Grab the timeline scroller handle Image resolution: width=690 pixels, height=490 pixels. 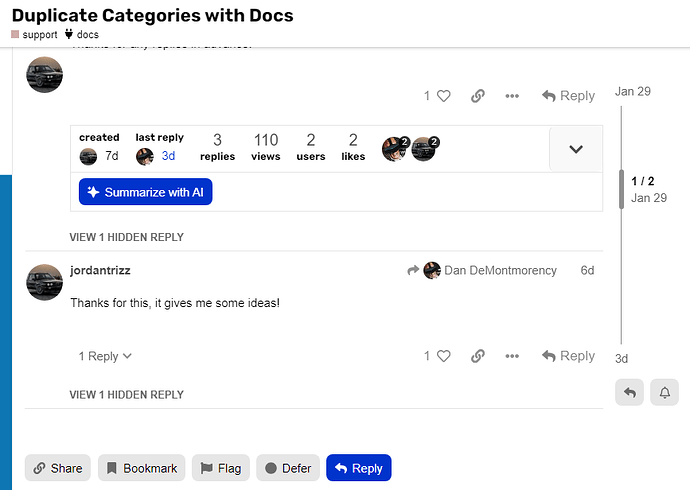(621, 189)
